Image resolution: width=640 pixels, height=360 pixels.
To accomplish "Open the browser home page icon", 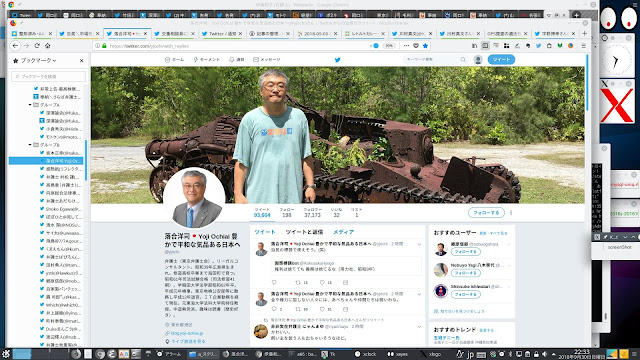I will click(x=48, y=46).
